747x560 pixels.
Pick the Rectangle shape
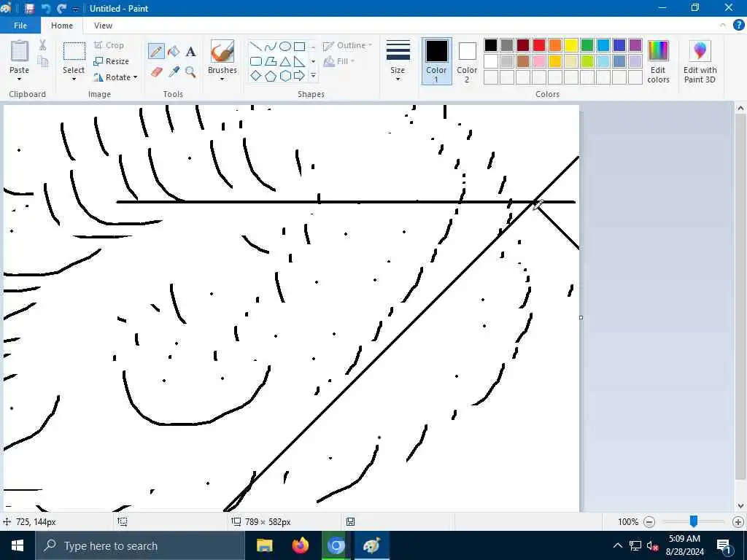coord(299,47)
